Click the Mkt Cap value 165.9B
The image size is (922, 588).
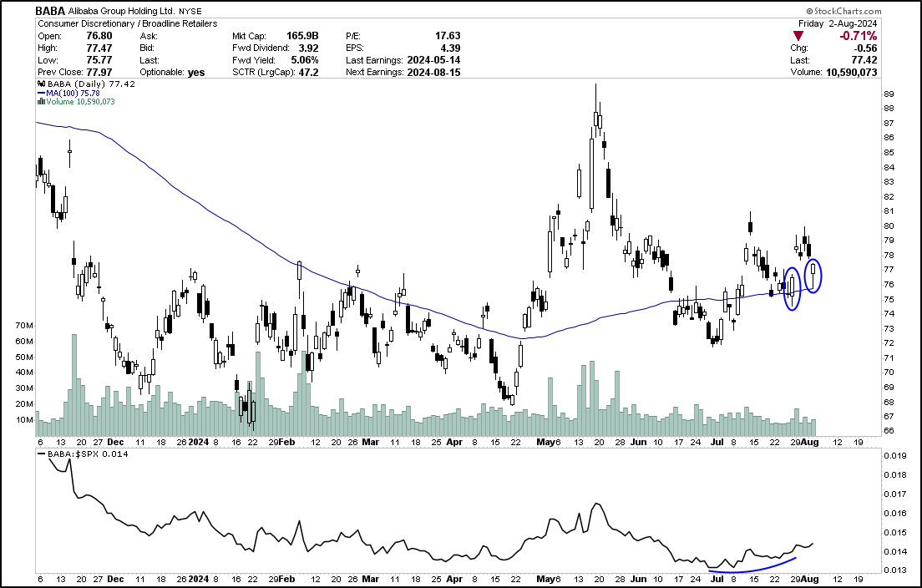point(302,36)
